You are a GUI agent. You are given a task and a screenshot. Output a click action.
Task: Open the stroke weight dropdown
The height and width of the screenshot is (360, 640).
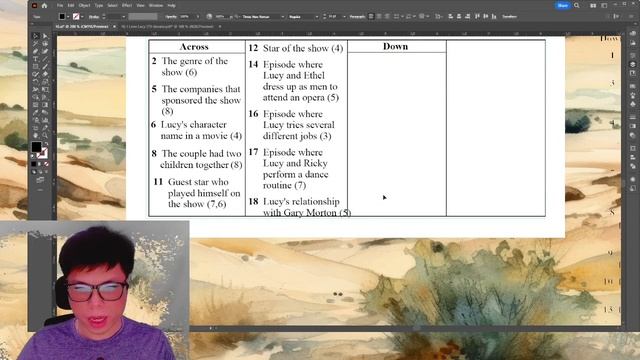pyautogui.click(x=124, y=17)
